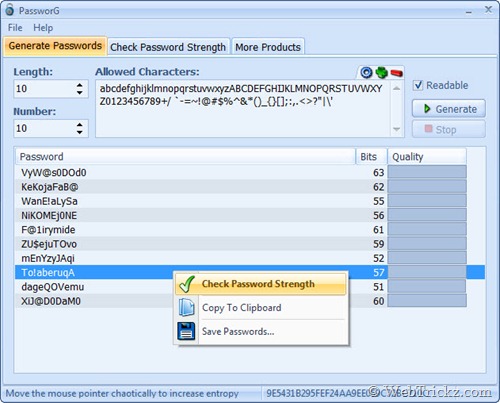Image resolution: width=500 pixels, height=403 pixels.
Task: Switch to Check Password Strength tab
Action: 168,47
